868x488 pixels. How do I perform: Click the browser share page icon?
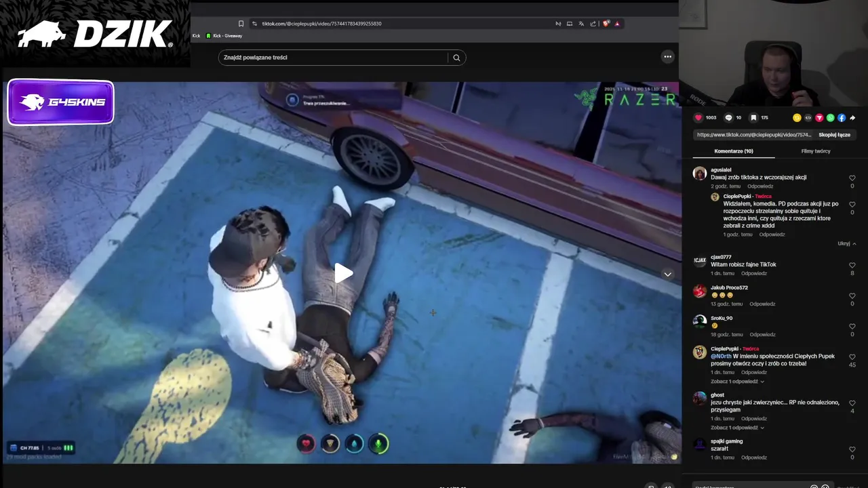click(593, 24)
